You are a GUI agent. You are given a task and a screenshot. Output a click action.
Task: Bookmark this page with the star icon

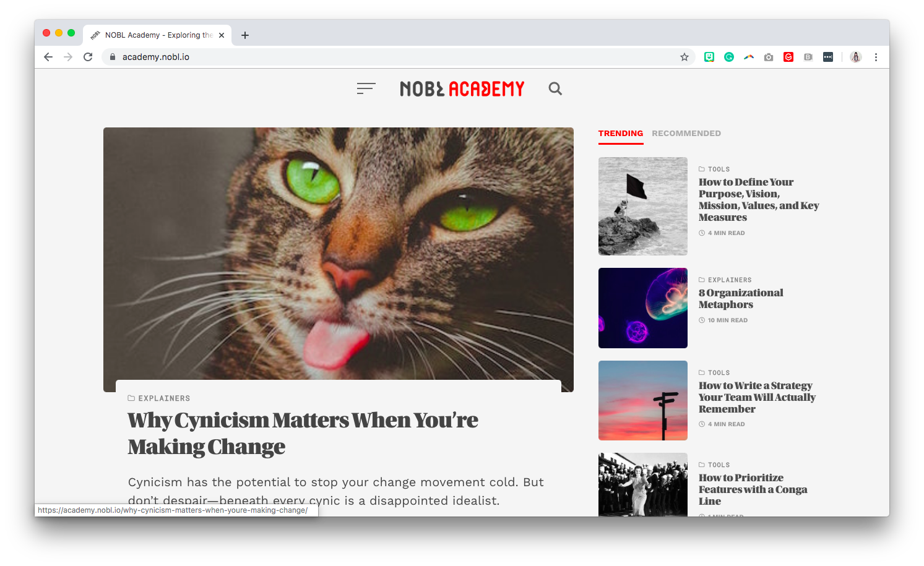(x=684, y=57)
